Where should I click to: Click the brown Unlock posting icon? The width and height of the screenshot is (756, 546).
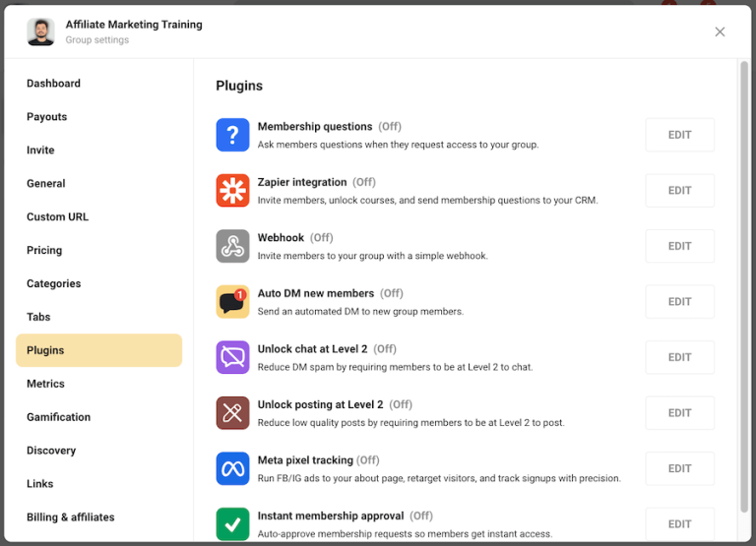click(232, 413)
